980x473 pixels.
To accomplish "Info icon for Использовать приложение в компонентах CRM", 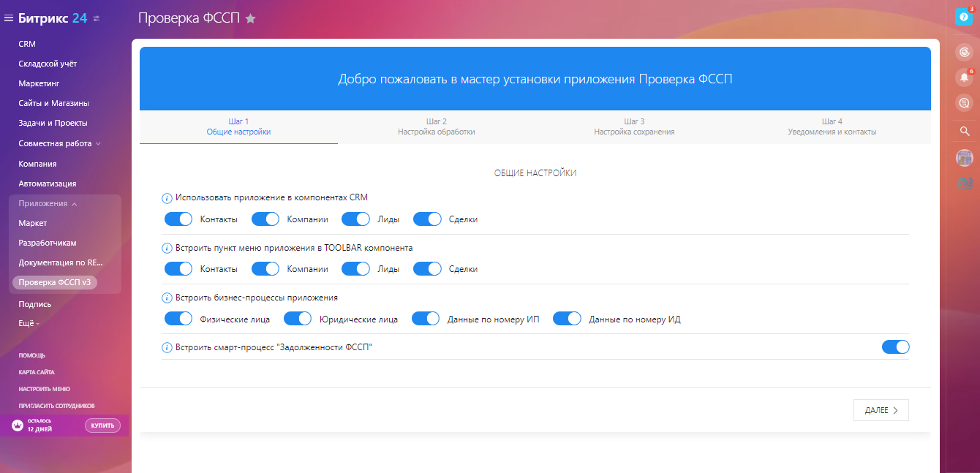I will [166, 198].
